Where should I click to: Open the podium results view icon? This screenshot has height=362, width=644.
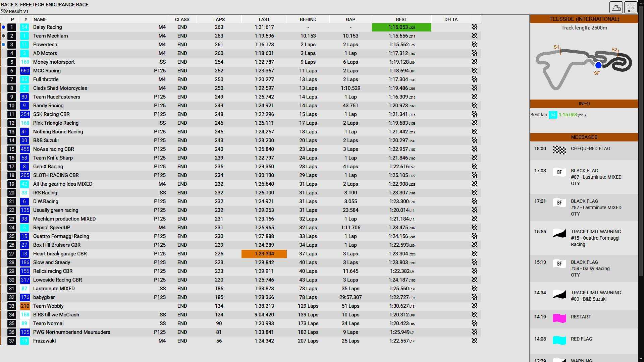coord(616,7)
